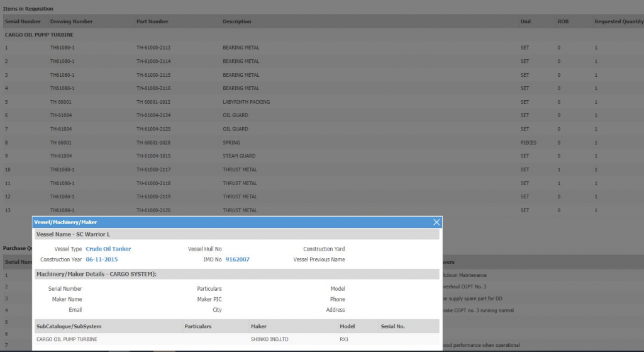Close the Vessel/Machinery/Maker dialog
Screen dimensions: 644x352
(436, 222)
